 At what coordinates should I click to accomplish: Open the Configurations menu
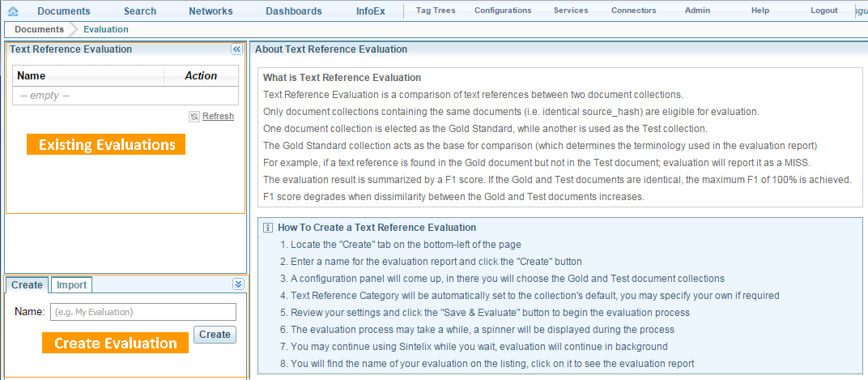pyautogui.click(x=503, y=11)
